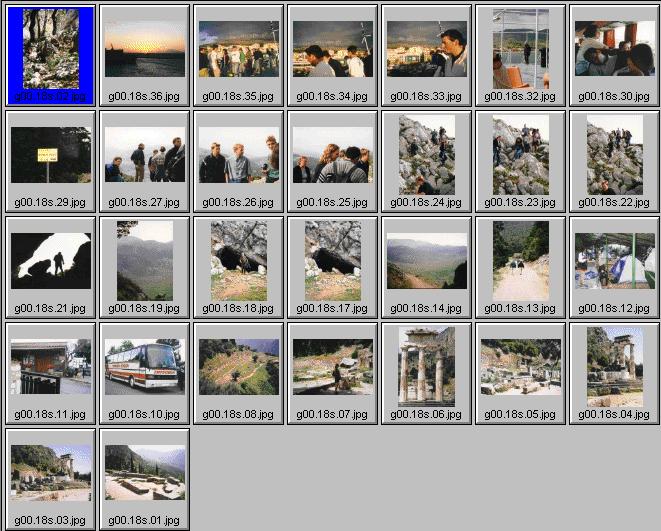Select tent thumbnail g00.18s.12.jpg
Viewport: 661px width, 531px height.
(x=614, y=261)
